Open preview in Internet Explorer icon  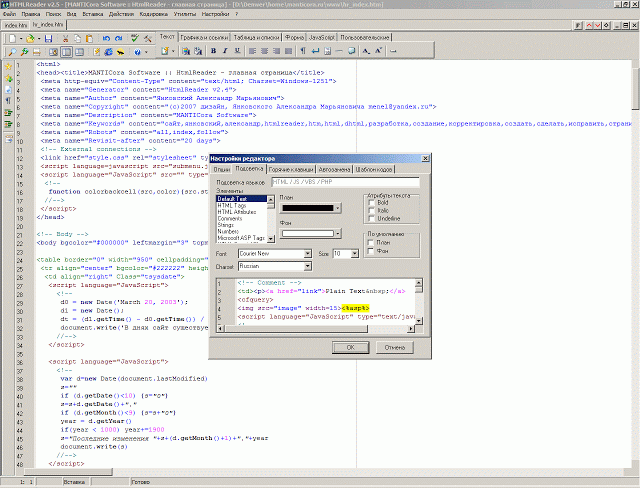click(x=109, y=52)
